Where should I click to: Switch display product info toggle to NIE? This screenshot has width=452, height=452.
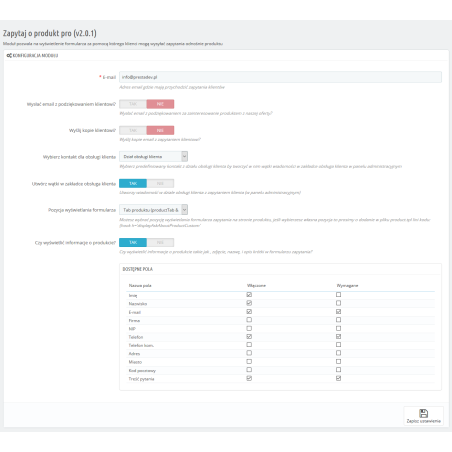160,242
